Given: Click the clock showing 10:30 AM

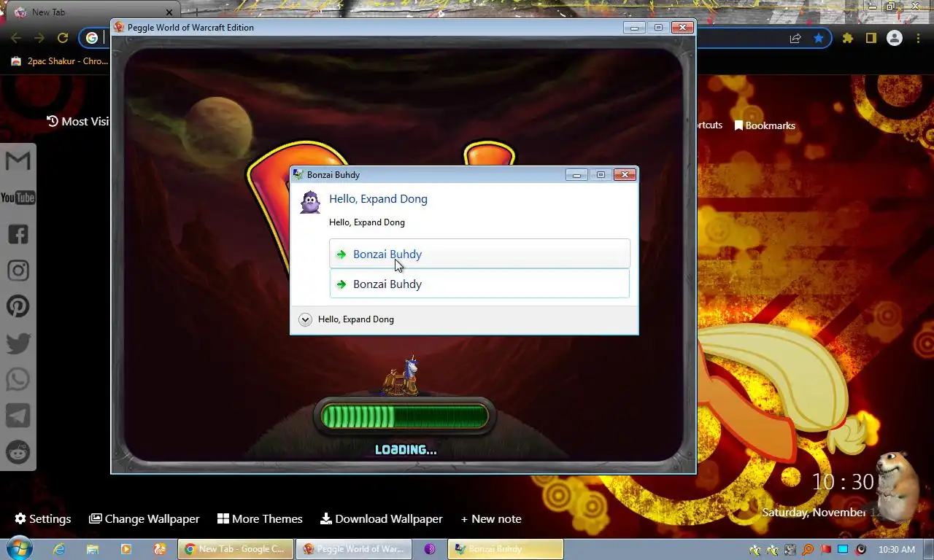Looking at the screenshot, I should [897, 549].
